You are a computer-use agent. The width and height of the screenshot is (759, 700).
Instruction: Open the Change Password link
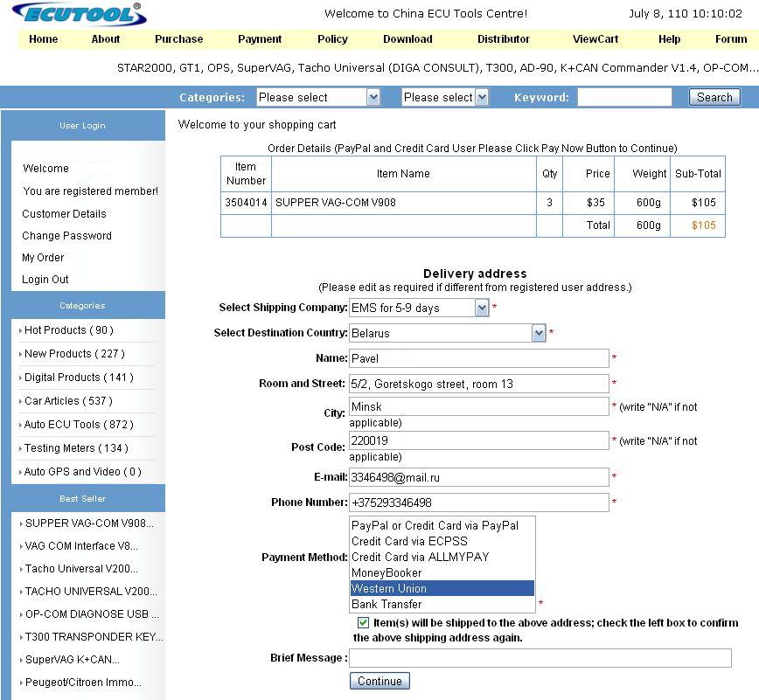coord(66,236)
